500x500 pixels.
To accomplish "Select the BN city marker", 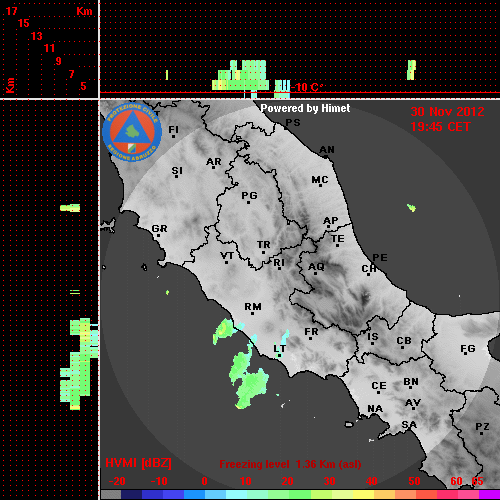I will point(411,384).
